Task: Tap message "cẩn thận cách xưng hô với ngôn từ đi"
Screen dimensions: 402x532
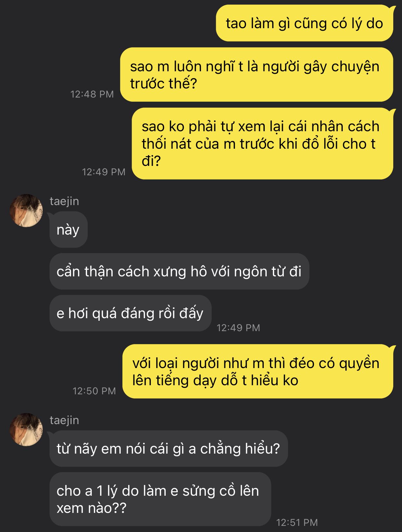Action: [x=179, y=272]
